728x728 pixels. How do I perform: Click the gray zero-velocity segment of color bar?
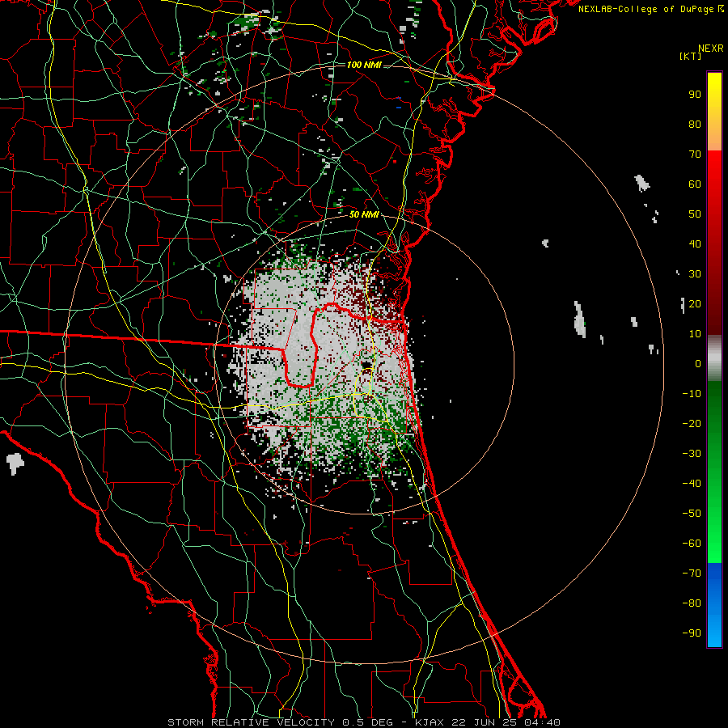(714, 360)
